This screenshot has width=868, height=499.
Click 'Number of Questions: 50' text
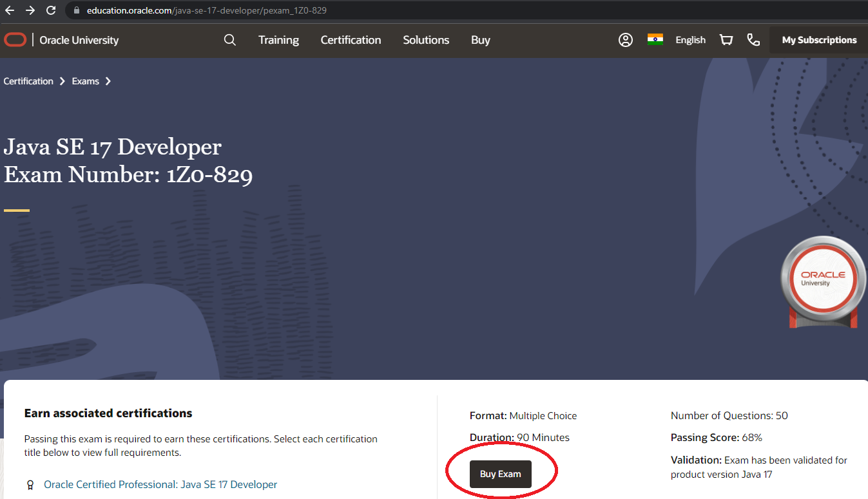click(729, 416)
